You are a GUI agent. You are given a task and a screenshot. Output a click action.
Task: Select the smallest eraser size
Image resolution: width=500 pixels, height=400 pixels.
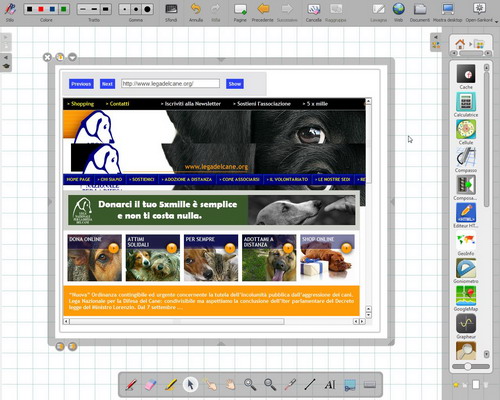coord(125,9)
